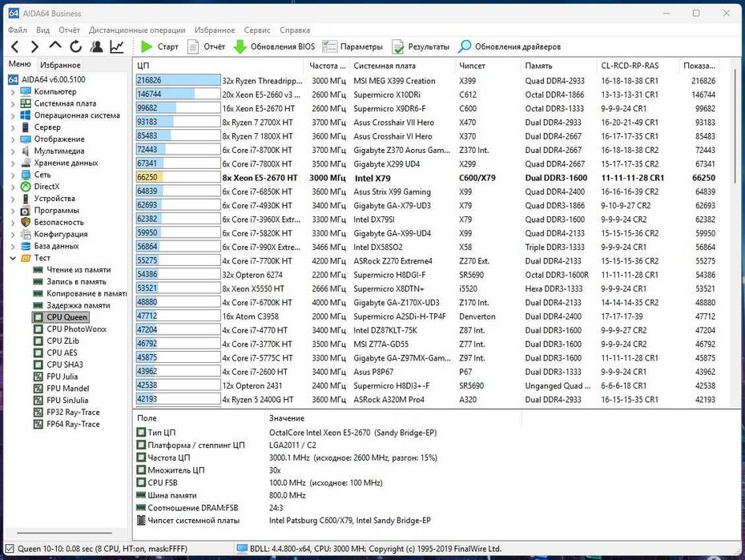Screen dimensions: 745x560
Task: Open the graph chart toolbar icon
Action: click(x=117, y=46)
